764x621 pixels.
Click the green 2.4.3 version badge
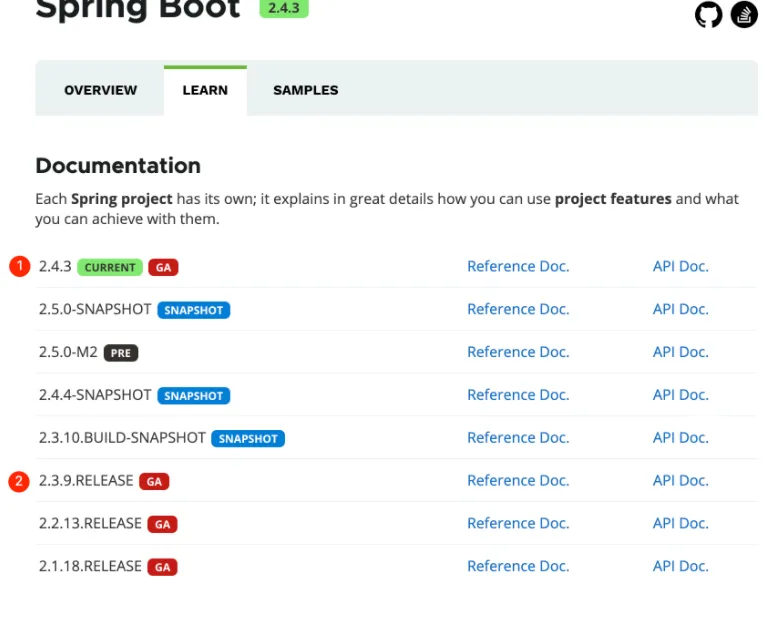285,8
